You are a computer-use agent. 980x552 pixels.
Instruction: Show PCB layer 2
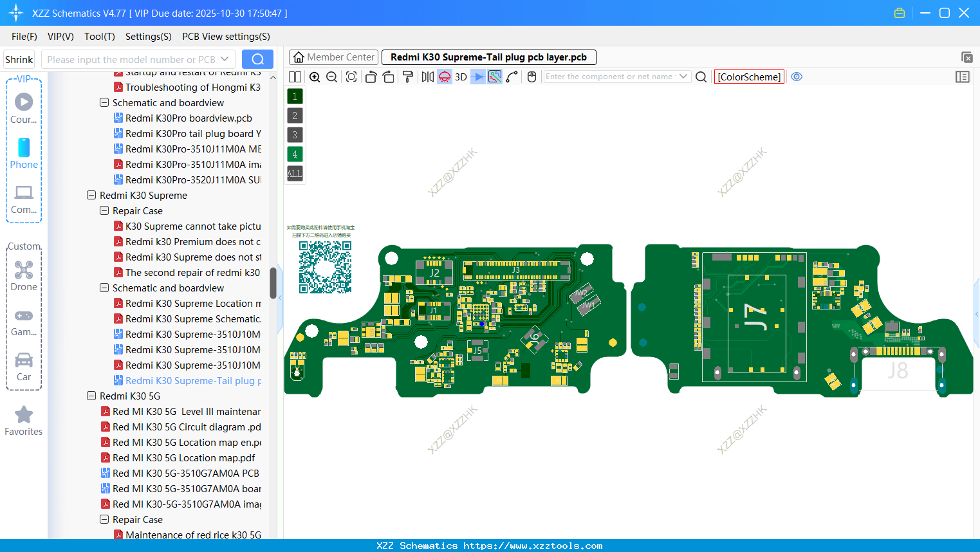point(295,116)
